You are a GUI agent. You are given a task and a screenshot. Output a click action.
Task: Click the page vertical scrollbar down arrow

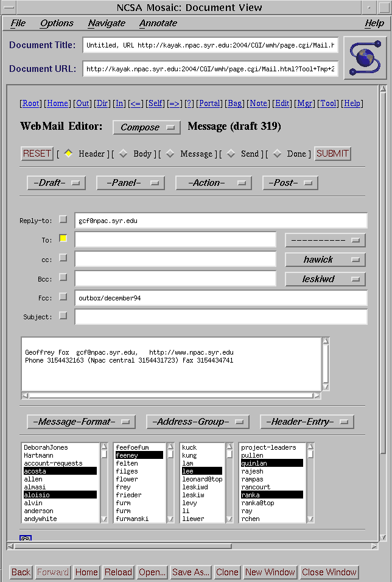383,537
